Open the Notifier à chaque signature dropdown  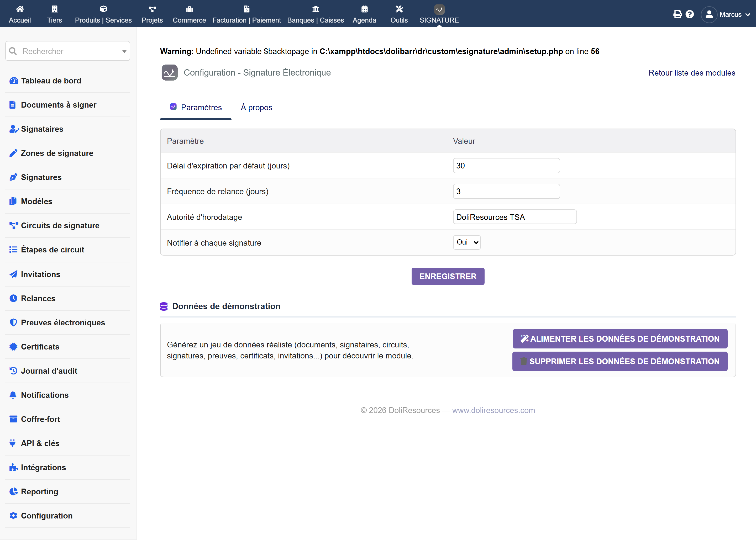click(x=467, y=242)
